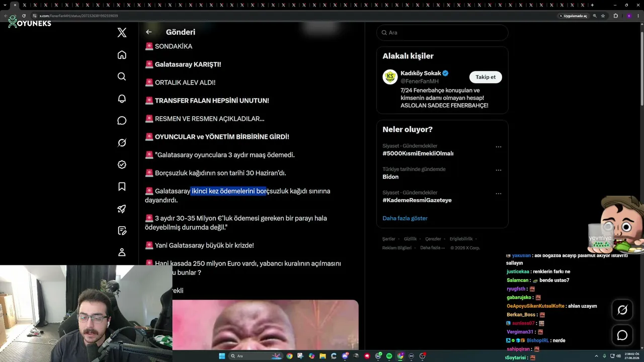Click the 'Uygulamada aç' button
Image resolution: width=644 pixels, height=362 pixels.
(573, 16)
